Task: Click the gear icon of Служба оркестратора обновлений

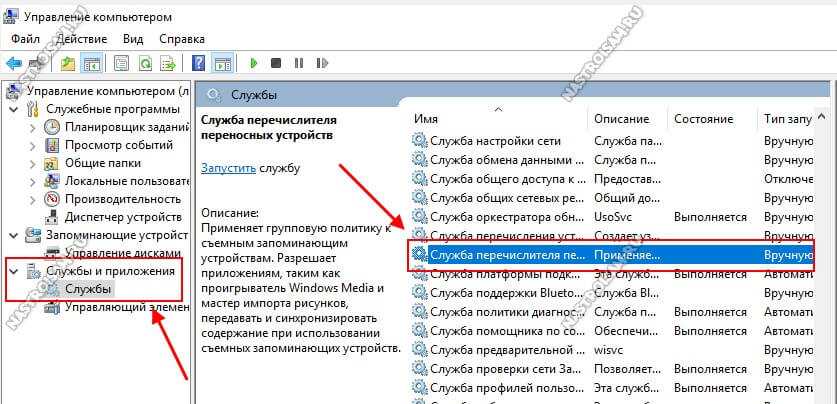Action: [x=420, y=217]
